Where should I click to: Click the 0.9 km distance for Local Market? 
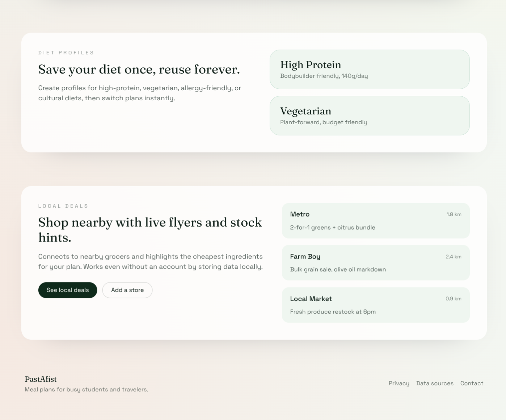[x=454, y=299]
